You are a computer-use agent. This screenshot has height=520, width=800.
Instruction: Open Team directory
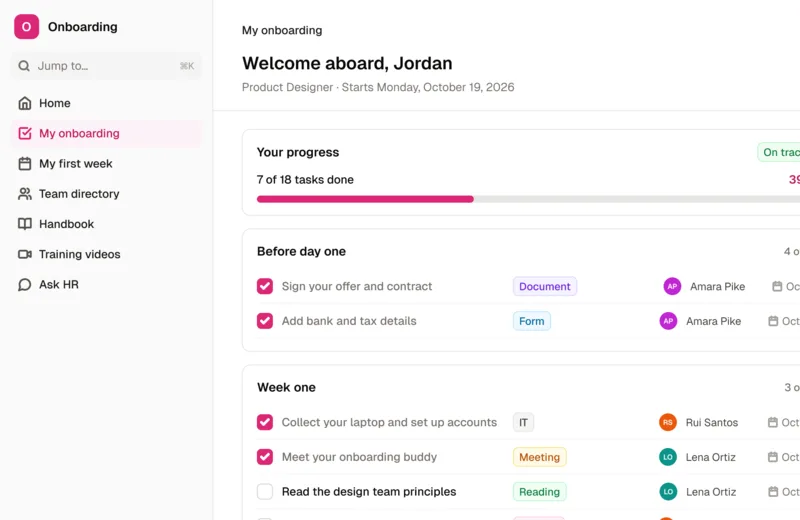[106, 194]
